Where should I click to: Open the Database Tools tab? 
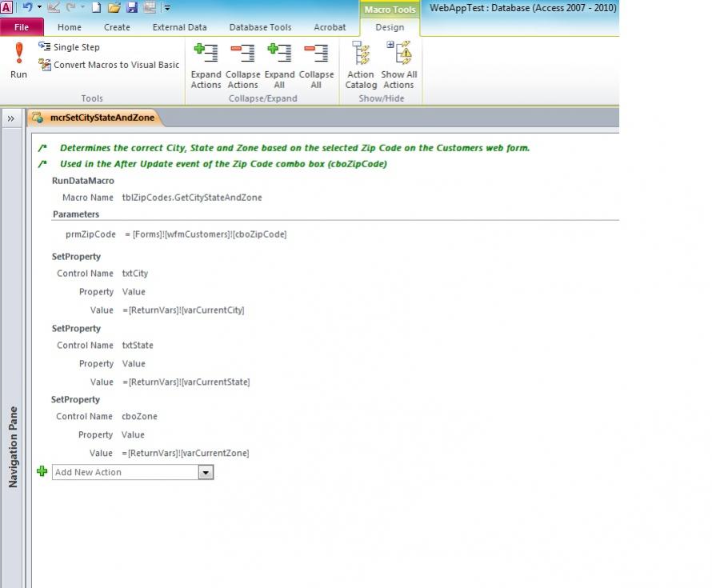click(x=260, y=27)
